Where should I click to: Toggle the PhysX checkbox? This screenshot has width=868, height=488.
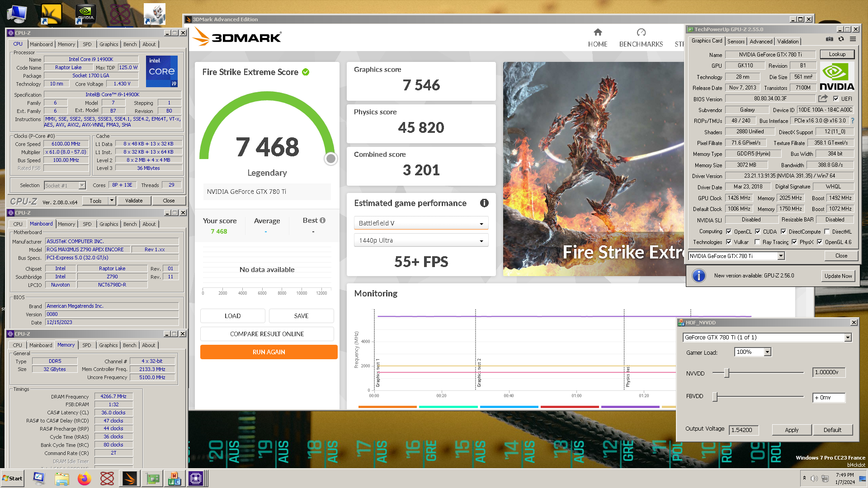pyautogui.click(x=794, y=242)
